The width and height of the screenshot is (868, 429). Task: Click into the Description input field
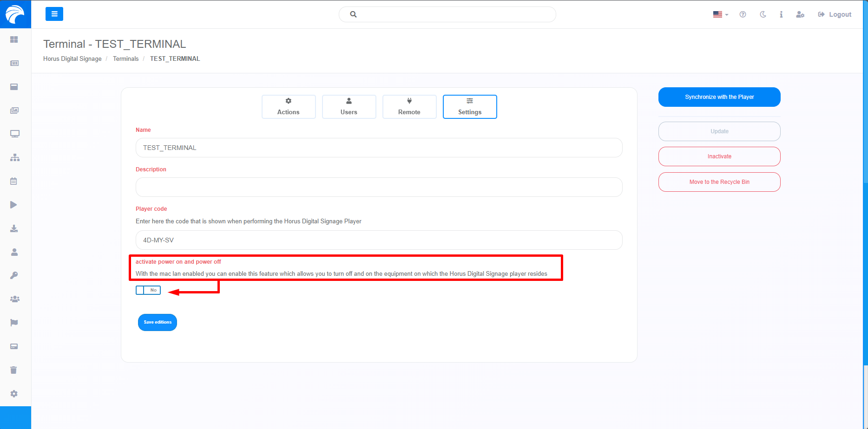tap(379, 187)
